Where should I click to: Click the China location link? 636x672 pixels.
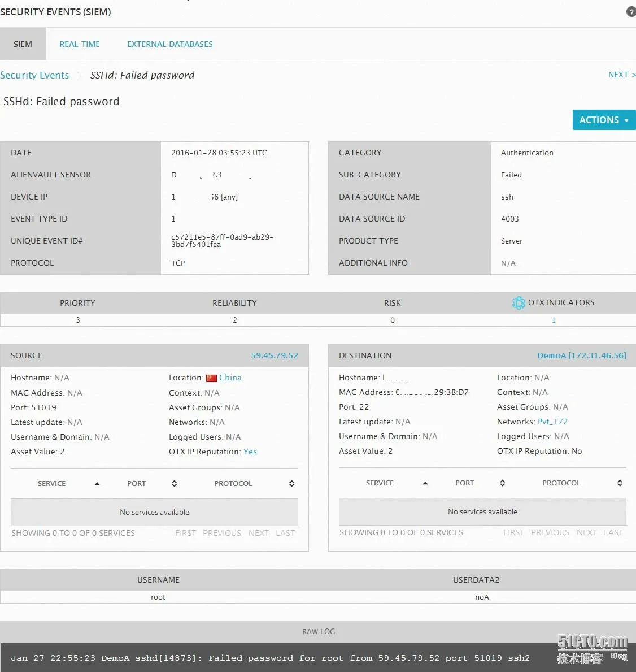click(230, 378)
